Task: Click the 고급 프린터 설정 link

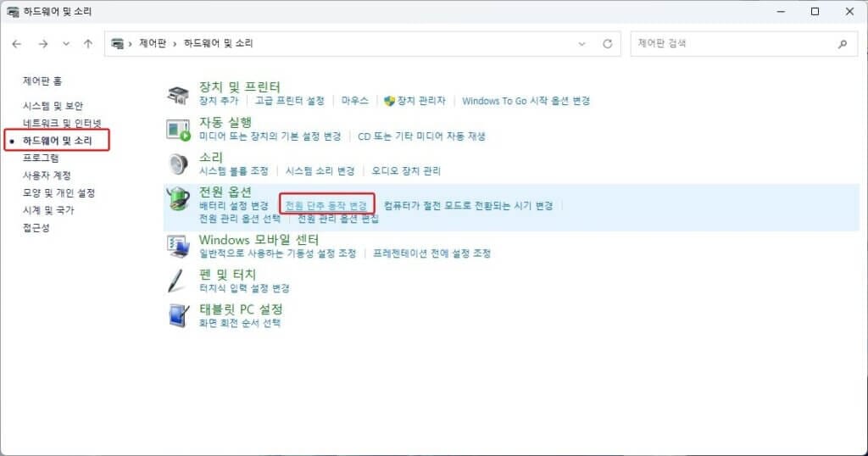Action: tap(290, 101)
